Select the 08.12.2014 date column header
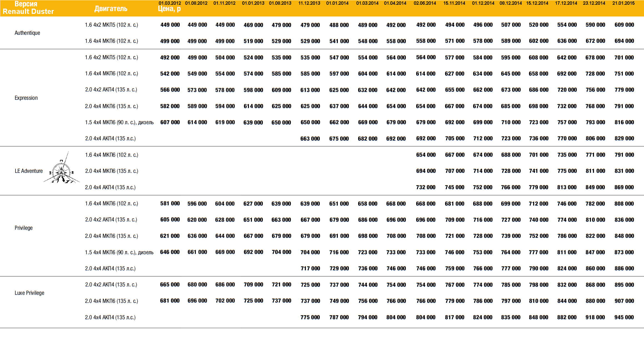 (x=511, y=3)
